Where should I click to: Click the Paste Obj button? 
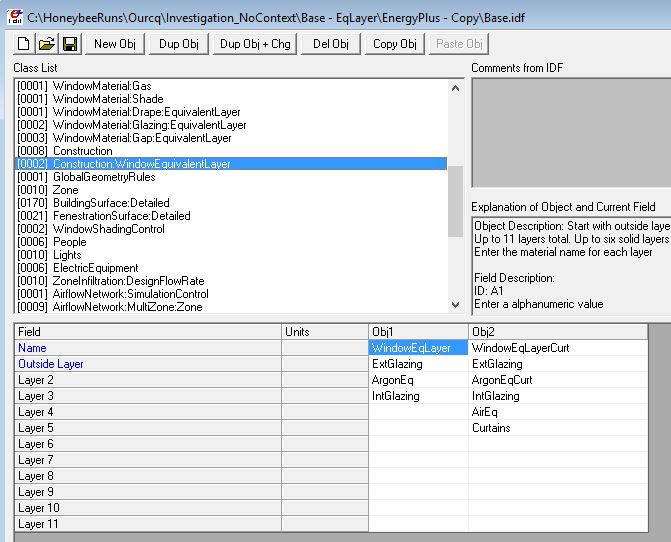pyautogui.click(x=459, y=44)
